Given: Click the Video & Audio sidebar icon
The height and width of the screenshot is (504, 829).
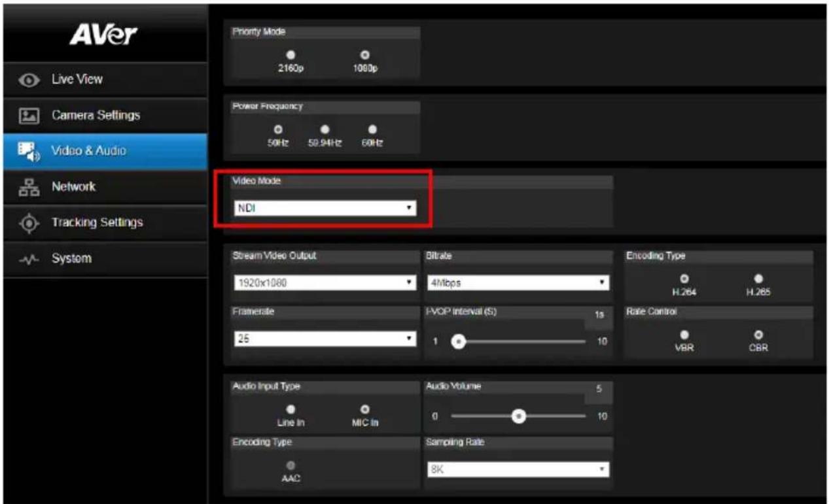Looking at the screenshot, I should pyautogui.click(x=28, y=152).
